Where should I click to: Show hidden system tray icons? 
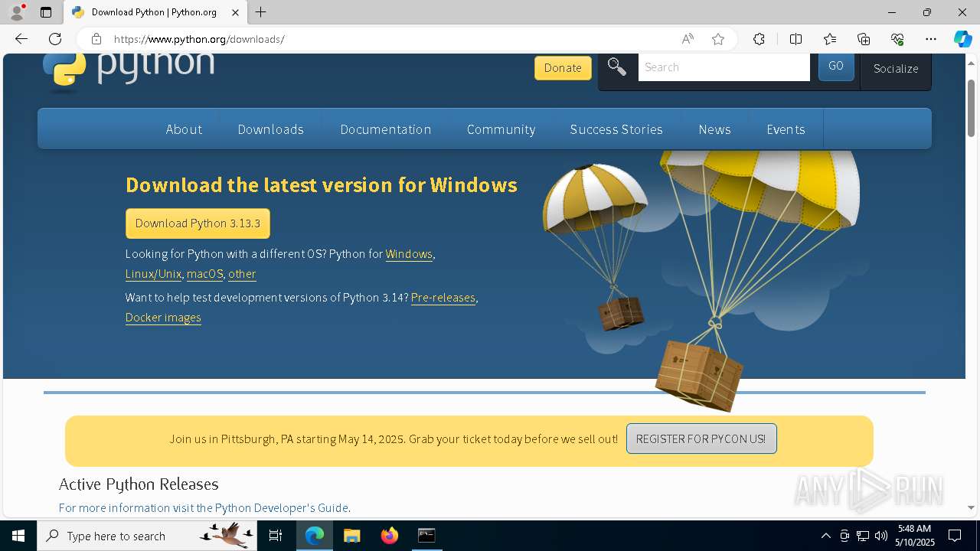(825, 536)
